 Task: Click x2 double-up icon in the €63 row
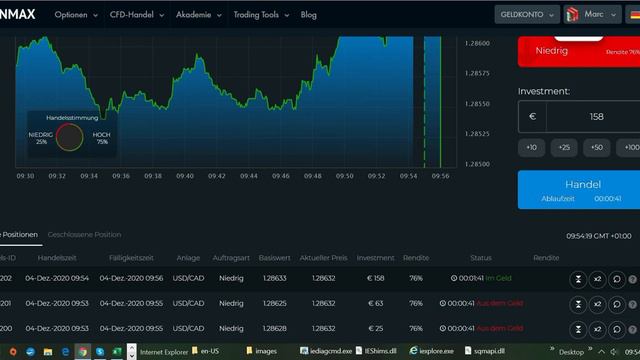click(597, 304)
